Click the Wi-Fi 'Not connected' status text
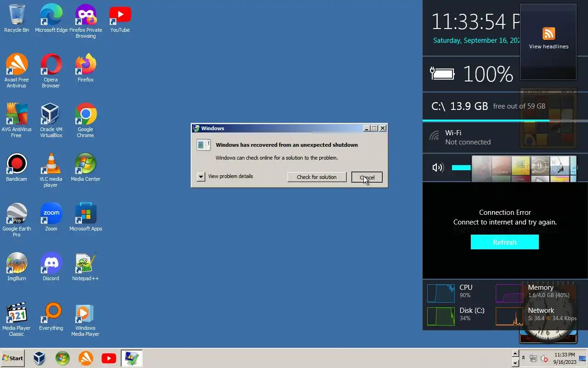The width and height of the screenshot is (588, 368). coord(468,142)
